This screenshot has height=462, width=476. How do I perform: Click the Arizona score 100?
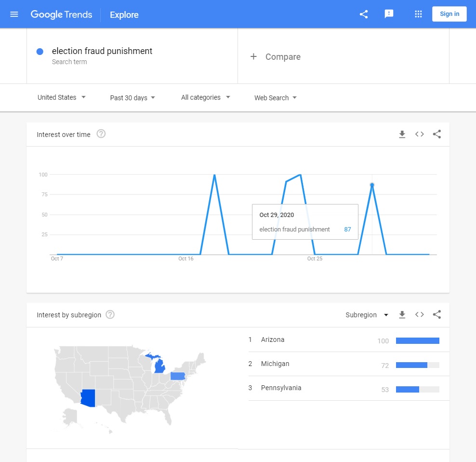tap(383, 341)
